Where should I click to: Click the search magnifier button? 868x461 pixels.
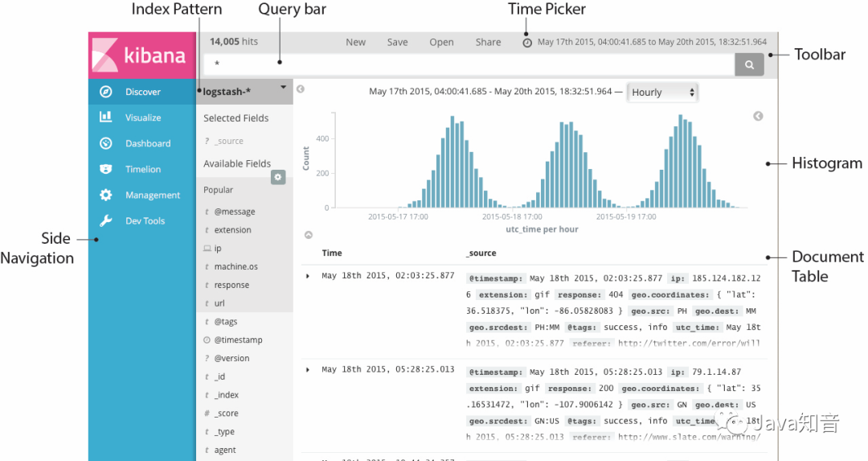click(750, 65)
